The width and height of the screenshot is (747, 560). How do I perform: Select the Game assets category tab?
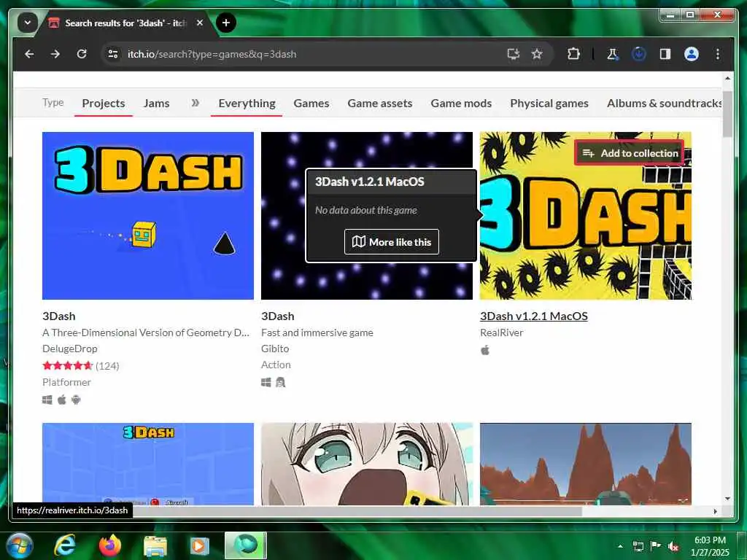point(379,104)
